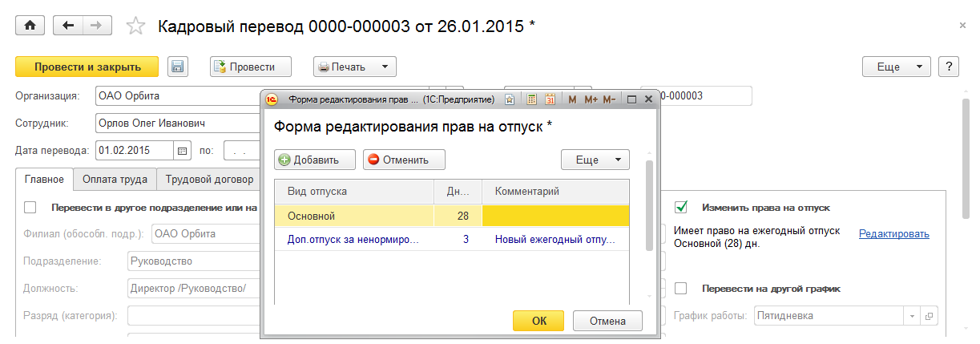Switch to the Главное tab

coord(45,180)
